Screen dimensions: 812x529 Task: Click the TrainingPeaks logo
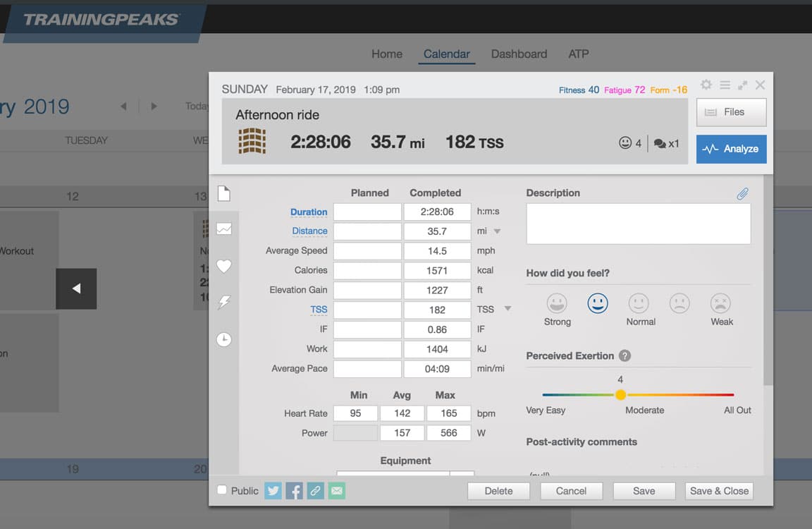101,20
